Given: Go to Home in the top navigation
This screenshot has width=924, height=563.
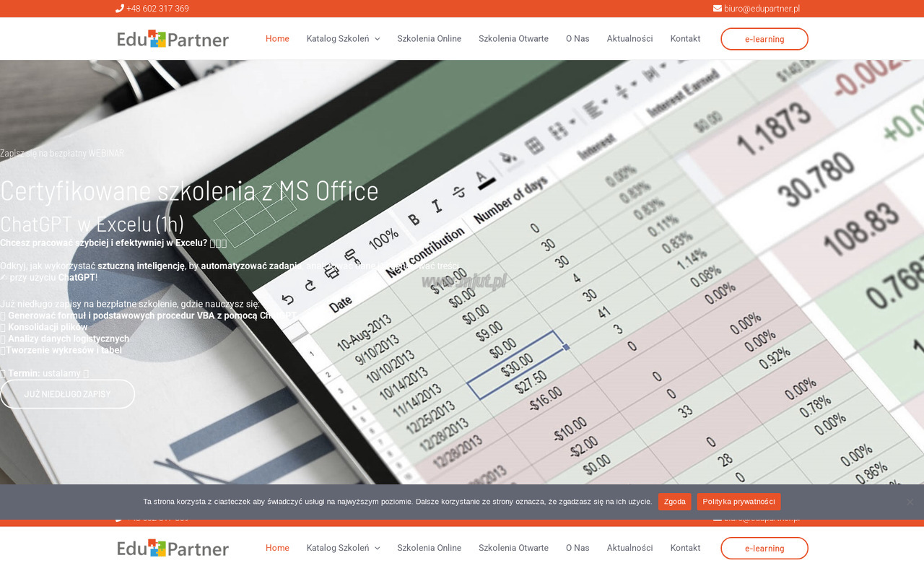Looking at the screenshot, I should (277, 39).
